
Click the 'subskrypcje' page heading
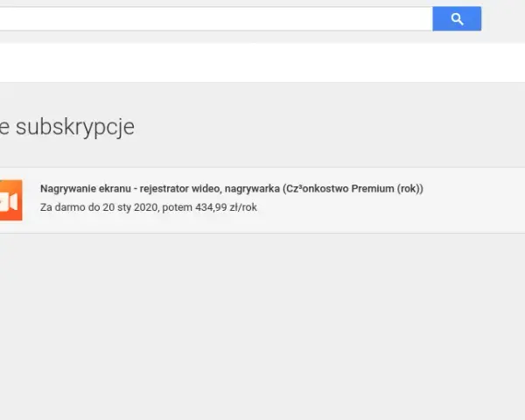(x=75, y=127)
